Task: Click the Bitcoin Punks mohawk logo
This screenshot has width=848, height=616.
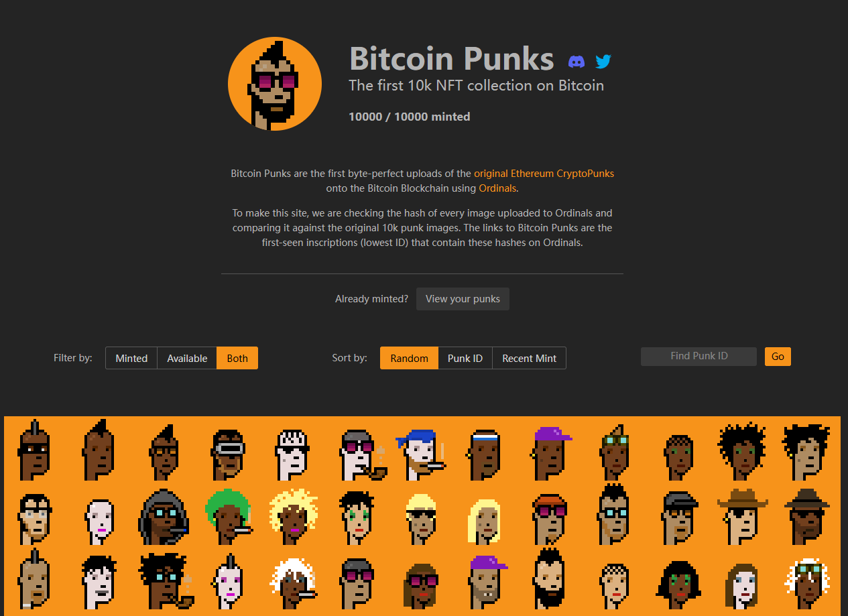Action: pos(275,84)
